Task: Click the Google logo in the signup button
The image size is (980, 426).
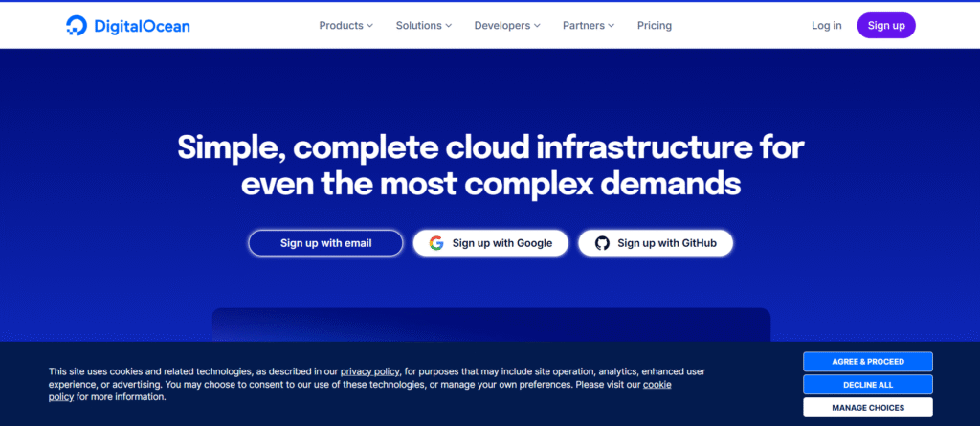Action: tap(436, 243)
